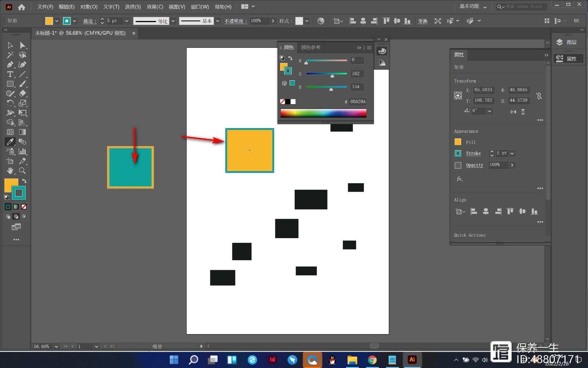Open the 基本功能 workspace switcher

pos(473,7)
